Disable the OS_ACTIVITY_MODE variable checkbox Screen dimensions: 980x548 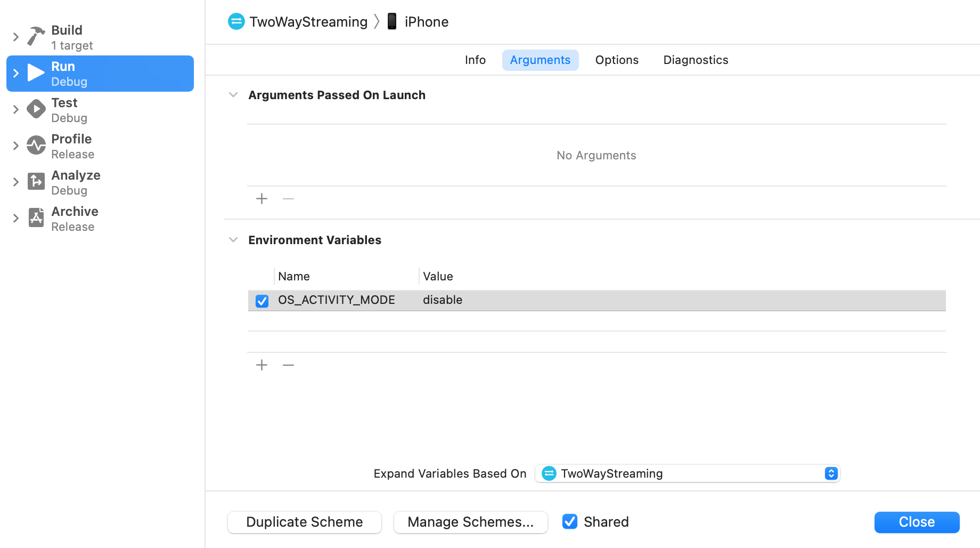point(262,301)
